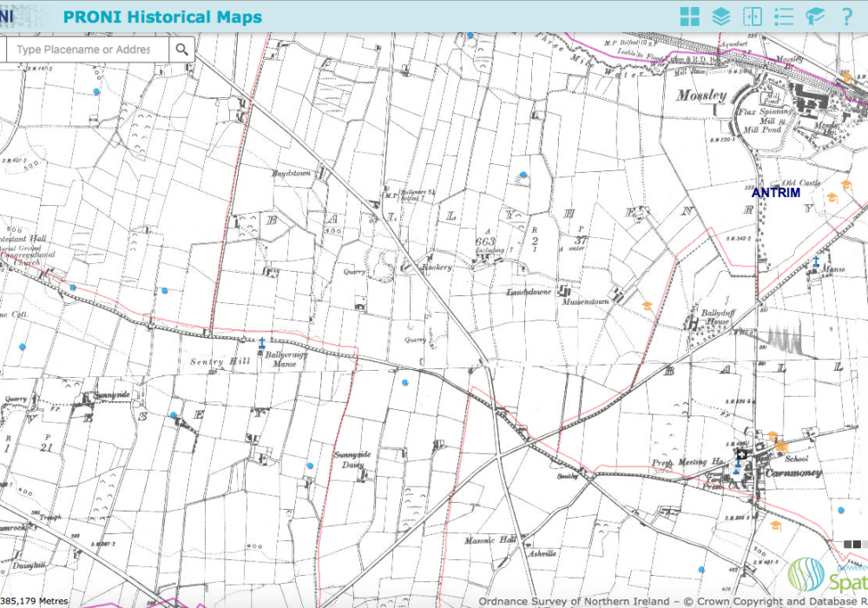The image size is (868, 608).
Task: Select the church marker beside the Manse
Action: click(816, 261)
